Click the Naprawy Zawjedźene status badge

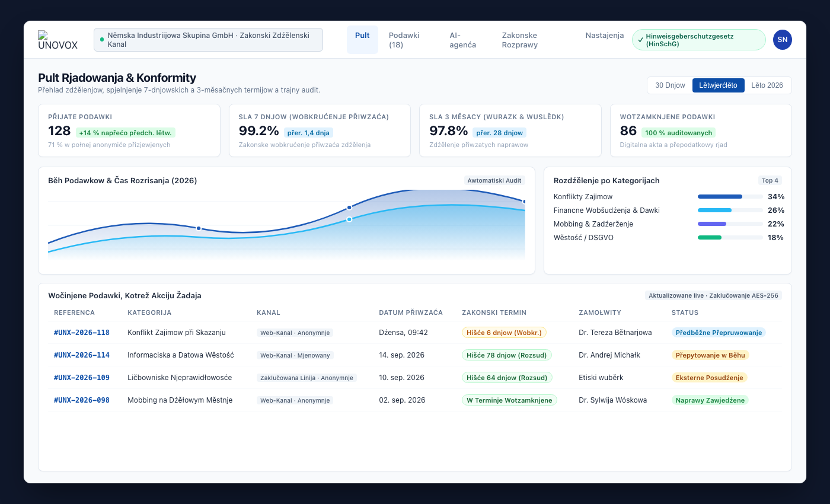tap(710, 400)
